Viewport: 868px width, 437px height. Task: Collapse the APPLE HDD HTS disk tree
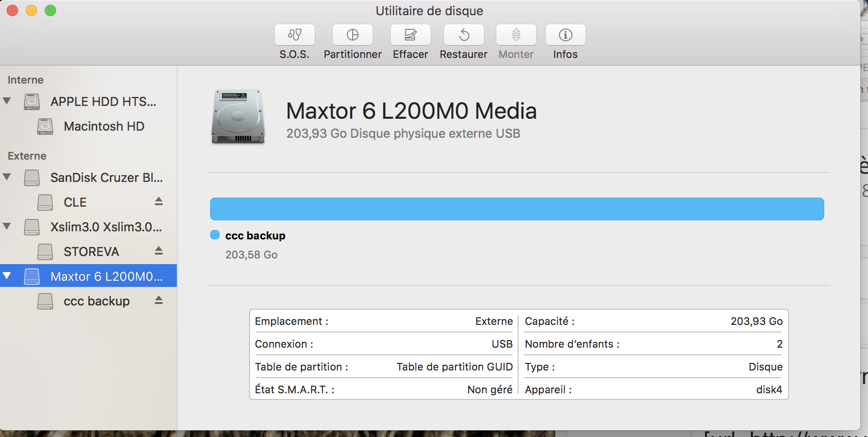click(x=7, y=101)
